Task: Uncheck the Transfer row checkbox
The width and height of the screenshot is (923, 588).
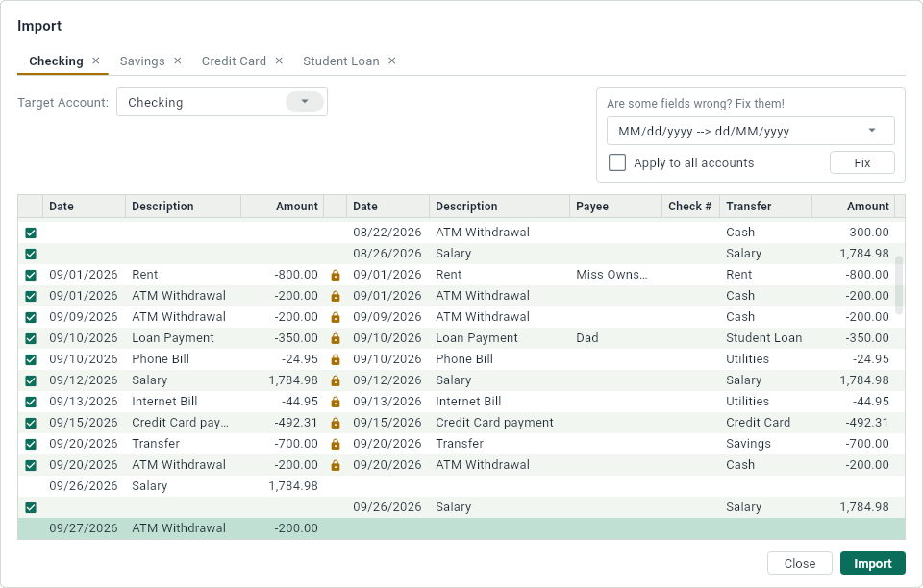Action: click(x=31, y=445)
